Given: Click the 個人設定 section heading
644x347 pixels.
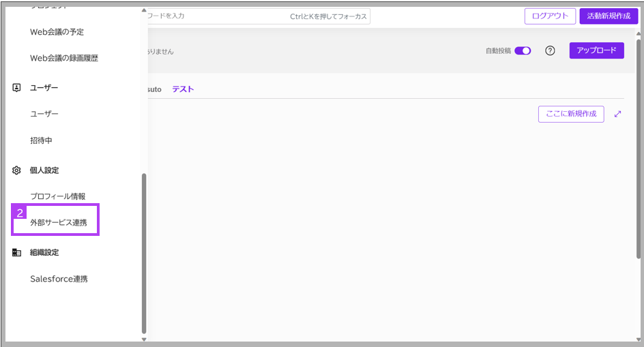Looking at the screenshot, I should tap(44, 170).
